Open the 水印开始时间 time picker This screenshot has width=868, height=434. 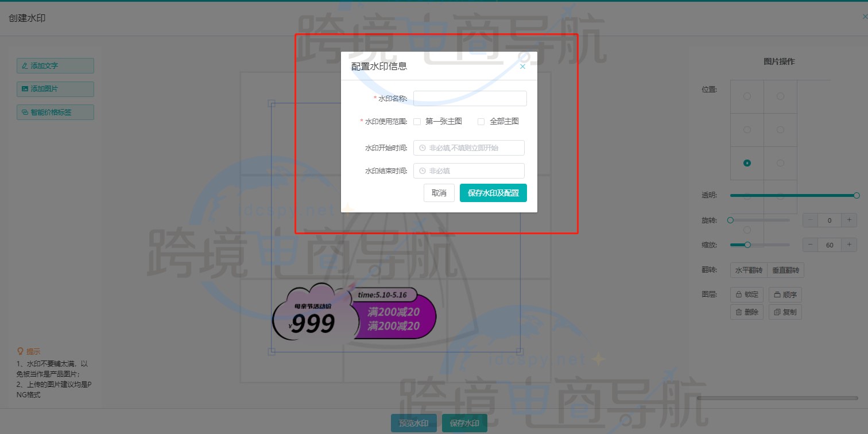(x=468, y=148)
